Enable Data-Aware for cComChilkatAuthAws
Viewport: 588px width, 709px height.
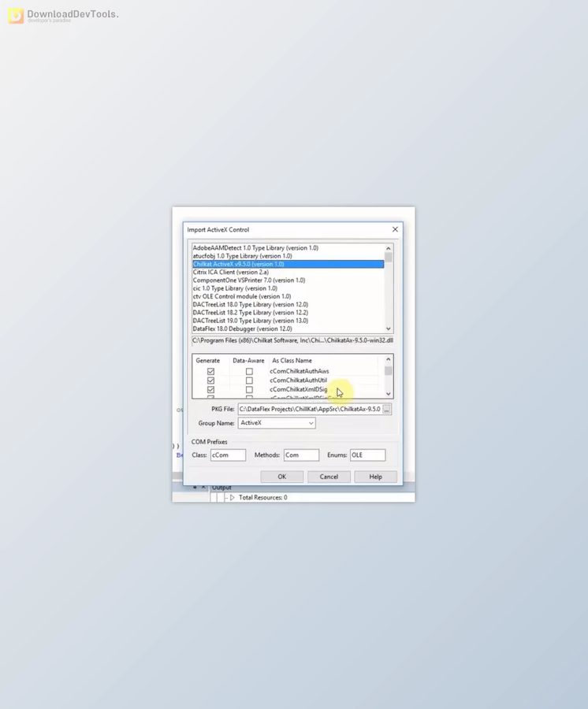pyautogui.click(x=249, y=371)
